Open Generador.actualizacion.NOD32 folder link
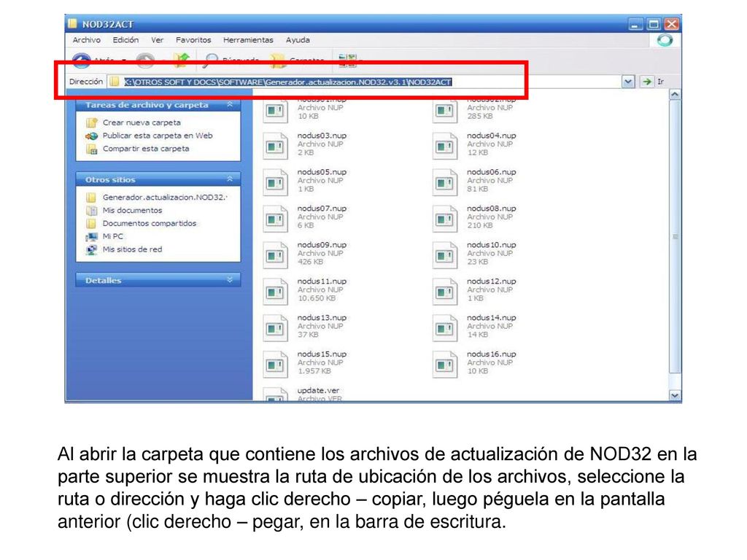The image size is (747, 560). point(165,197)
